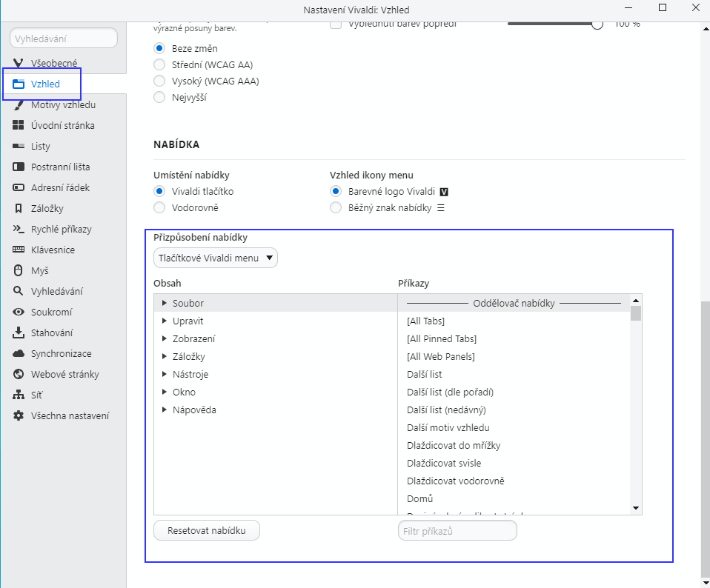Click the Adresní řádek icon

point(18,187)
